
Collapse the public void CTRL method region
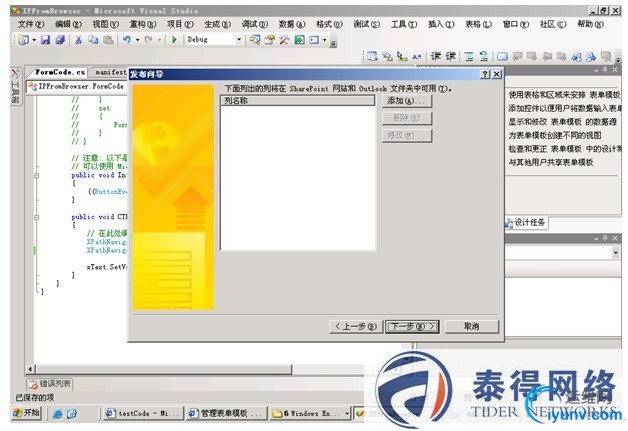point(36,217)
